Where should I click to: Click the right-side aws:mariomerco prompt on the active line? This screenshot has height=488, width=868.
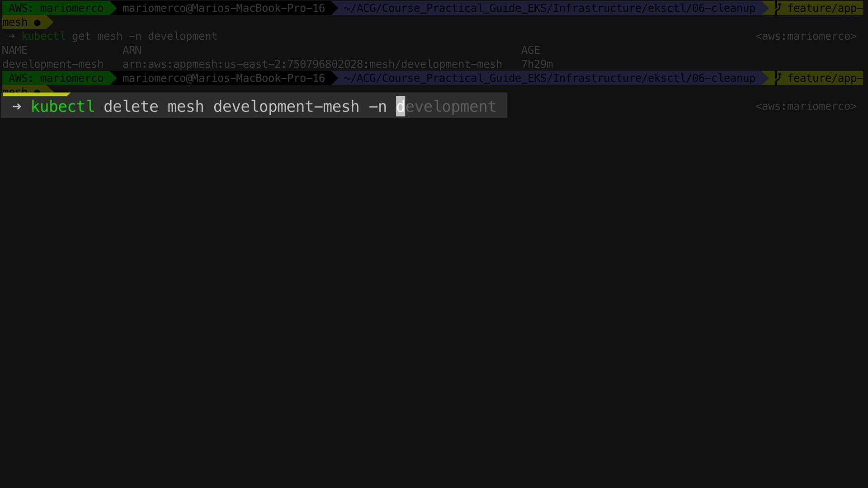[806, 107]
